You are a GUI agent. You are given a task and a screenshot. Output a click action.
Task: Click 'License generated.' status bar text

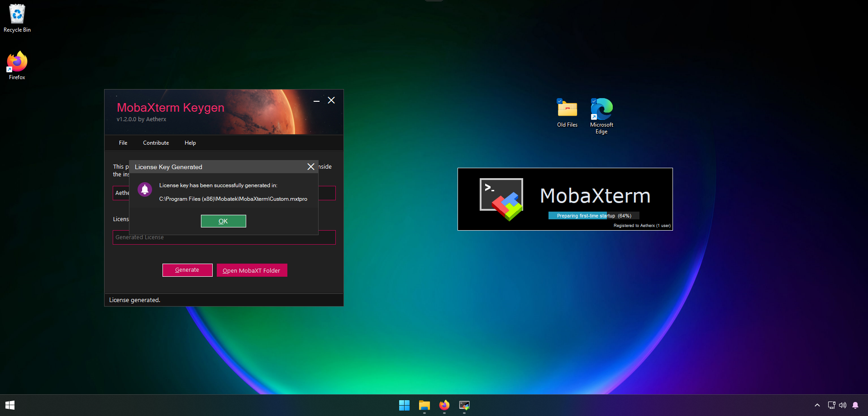click(135, 300)
